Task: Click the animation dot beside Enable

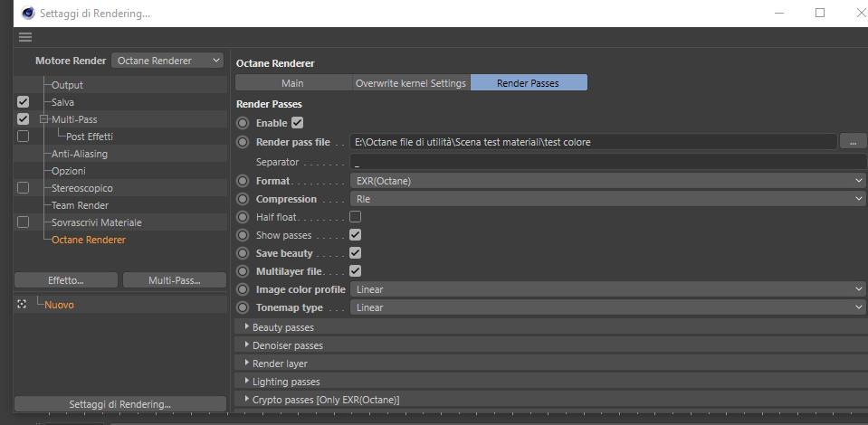Action: (x=243, y=123)
